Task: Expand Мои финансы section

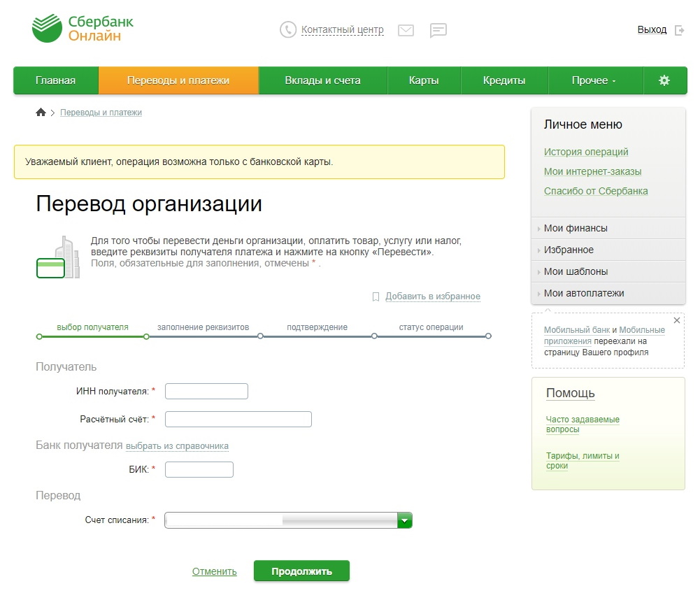Action: tap(576, 228)
